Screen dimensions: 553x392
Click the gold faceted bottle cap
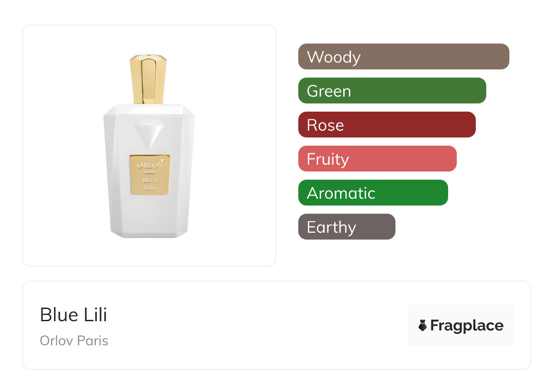click(148, 79)
